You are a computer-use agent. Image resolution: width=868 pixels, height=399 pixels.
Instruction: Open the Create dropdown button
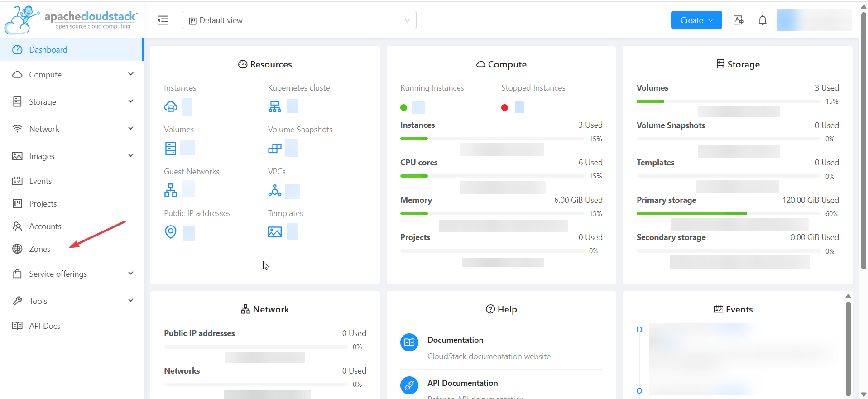696,20
